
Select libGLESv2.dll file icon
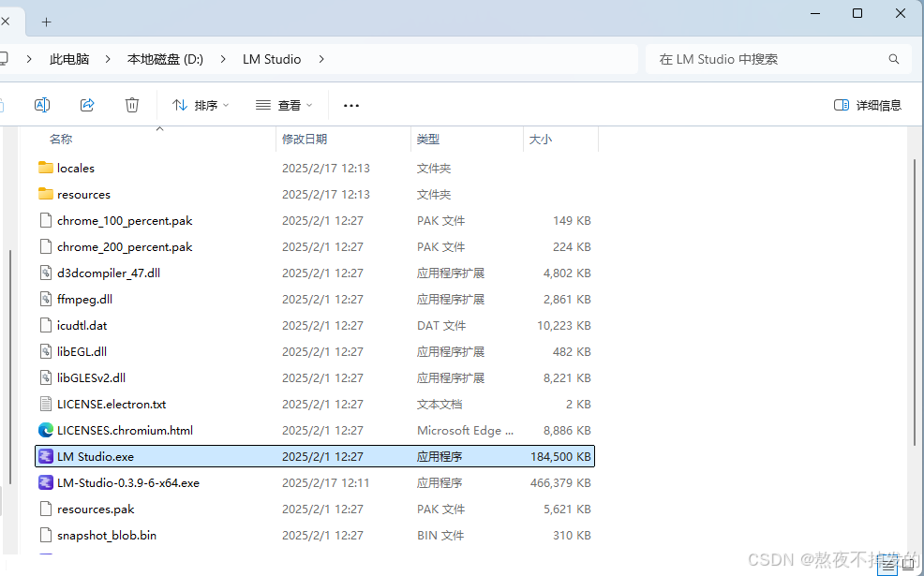[x=45, y=378]
